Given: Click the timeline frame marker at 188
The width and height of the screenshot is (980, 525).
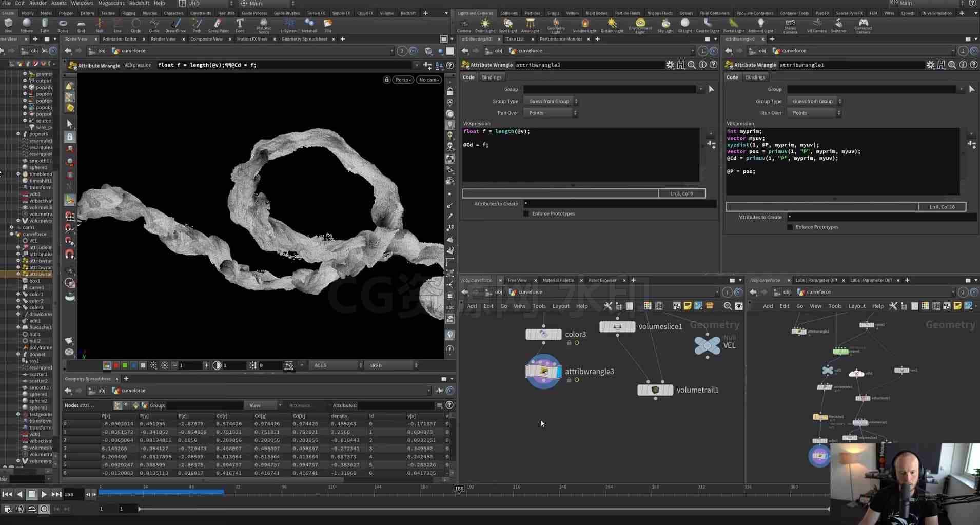Looking at the screenshot, I should tap(459, 489).
